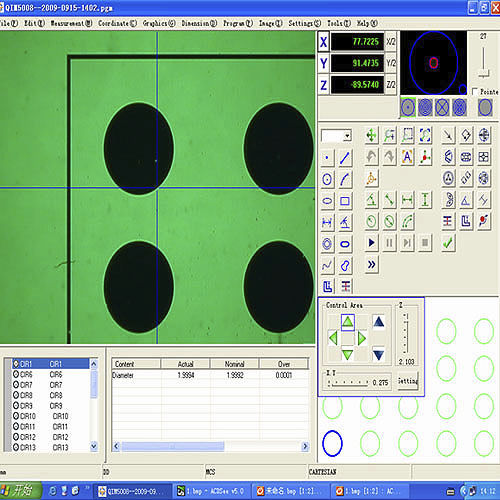
Task: Click the pause program button
Action: point(389,243)
